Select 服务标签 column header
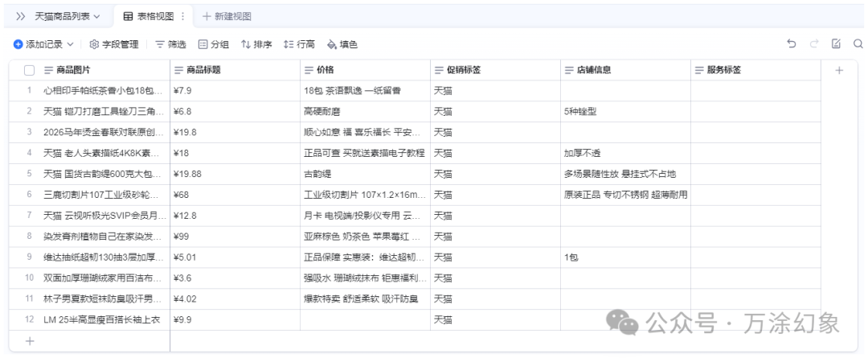 pos(755,70)
